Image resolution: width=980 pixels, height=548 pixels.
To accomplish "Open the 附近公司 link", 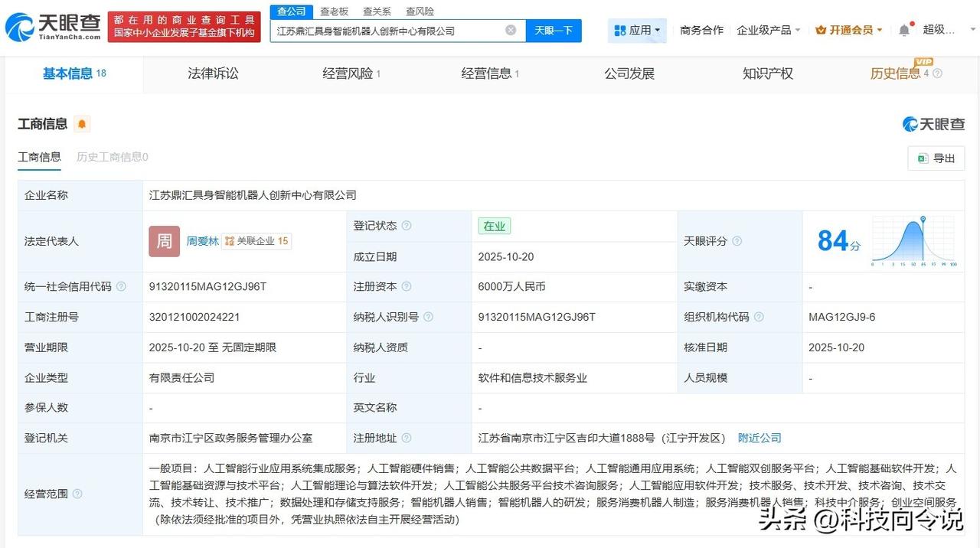I will coord(759,438).
